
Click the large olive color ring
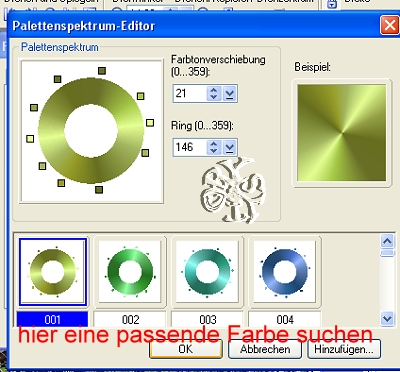(x=91, y=130)
